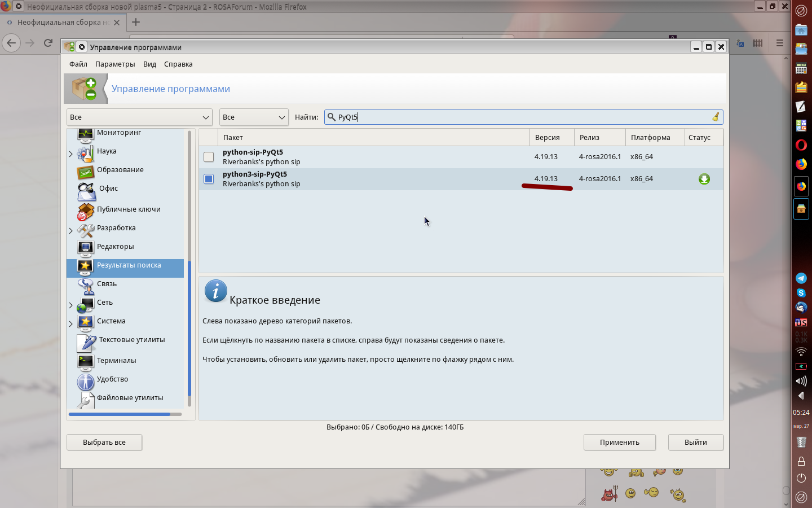Image resolution: width=812 pixels, height=508 pixels.
Task: Click the Firefox back arrow button
Action: (x=11, y=43)
